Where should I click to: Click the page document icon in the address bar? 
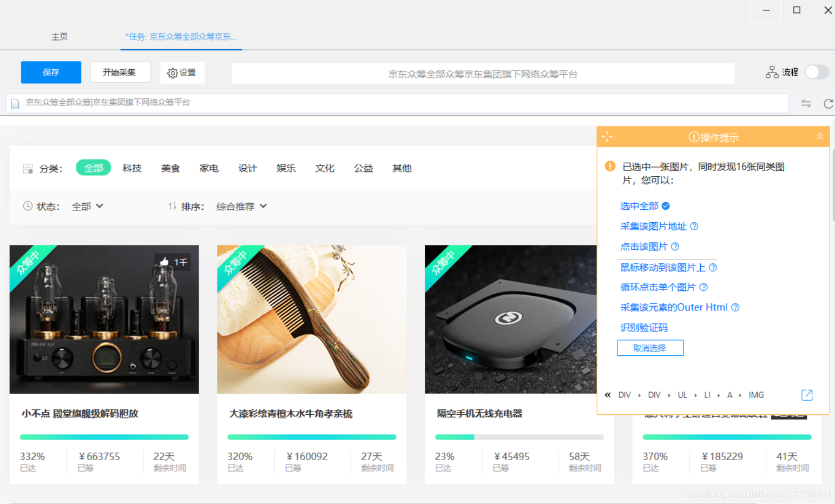click(x=15, y=103)
